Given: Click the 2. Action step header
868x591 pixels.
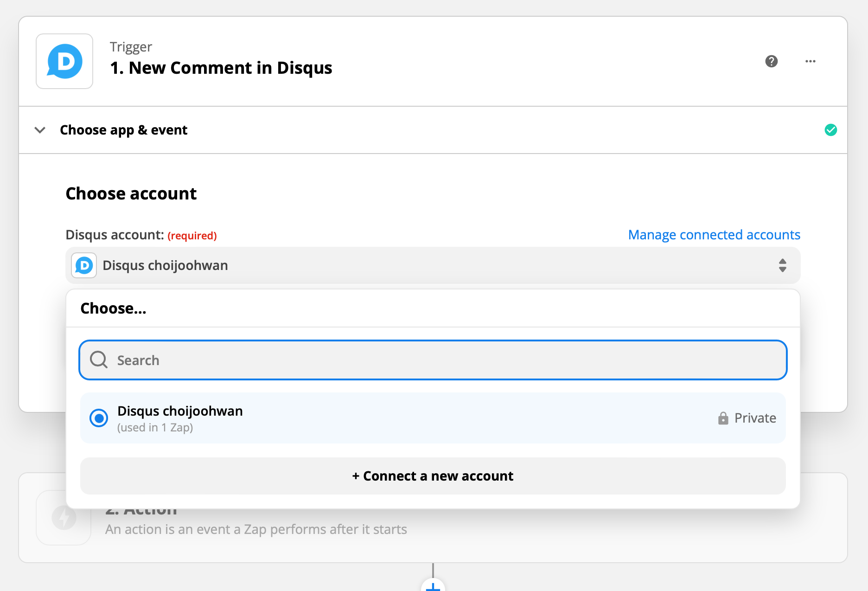Looking at the screenshot, I should 141,509.
